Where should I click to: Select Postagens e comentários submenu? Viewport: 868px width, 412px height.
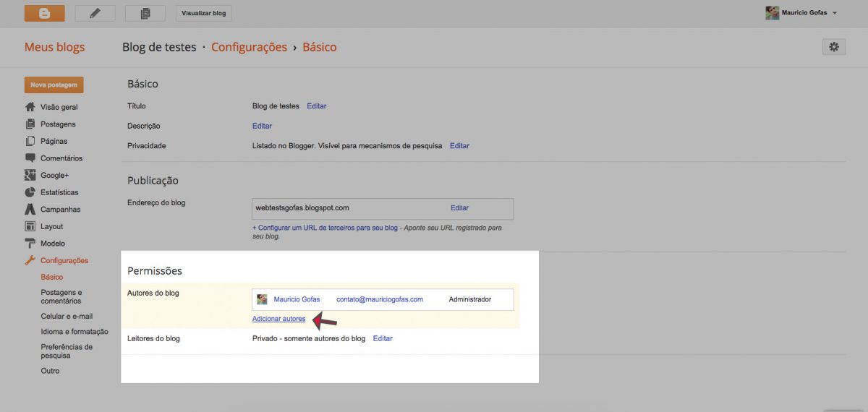pyautogui.click(x=61, y=296)
